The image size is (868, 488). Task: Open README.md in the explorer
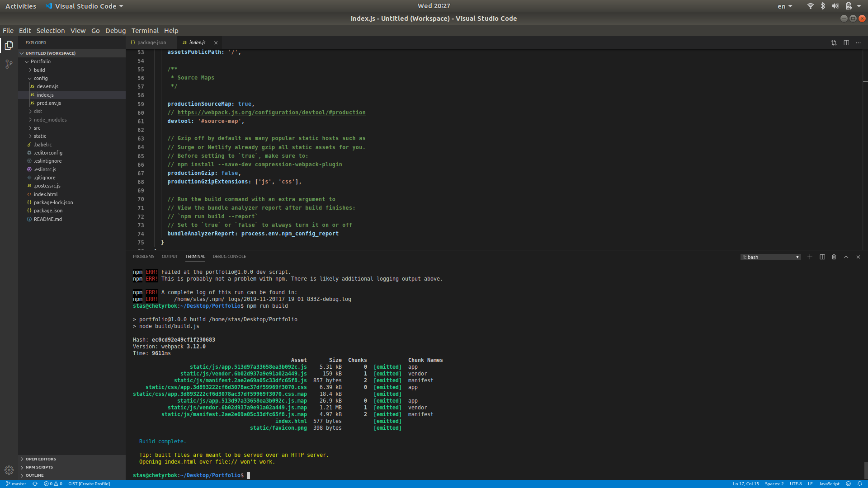pyautogui.click(x=72, y=219)
